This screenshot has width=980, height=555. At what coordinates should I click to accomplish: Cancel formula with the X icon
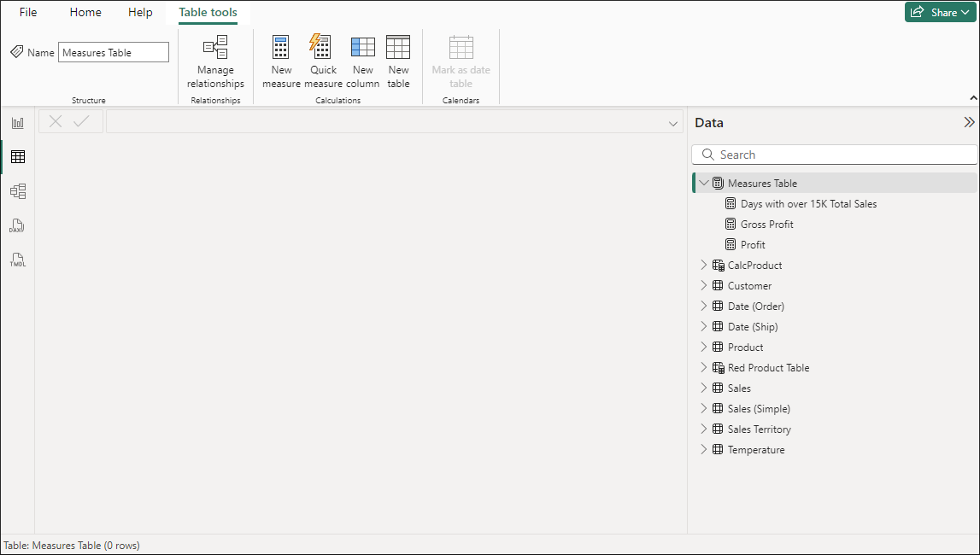pos(56,122)
